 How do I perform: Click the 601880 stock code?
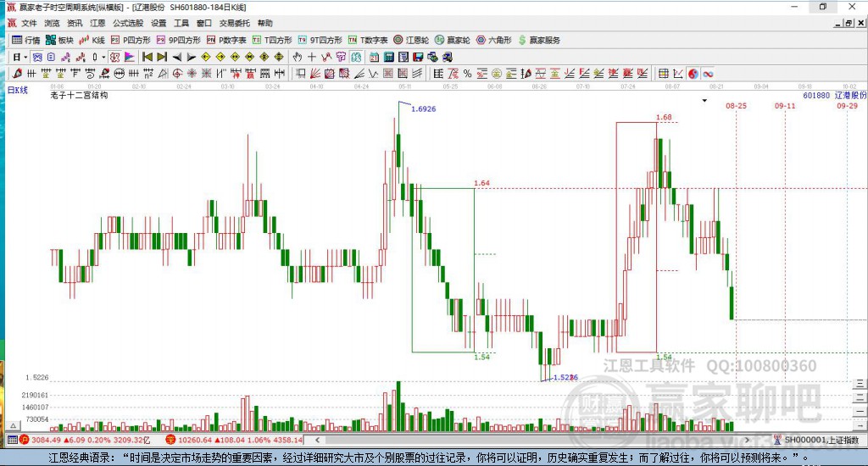tap(816, 95)
